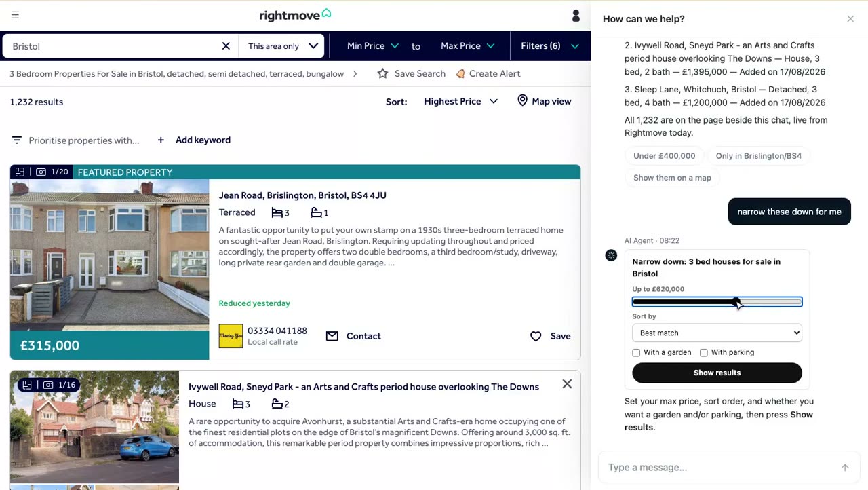Click the envelope Contact icon
Screen dimensions: 868x490
click(x=332, y=336)
